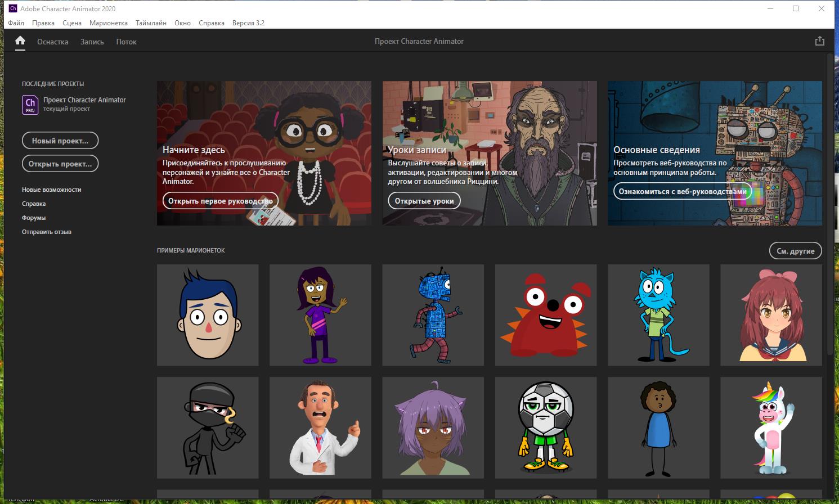Open the purple-haired cat-ear anime puppet
Image resolution: width=839 pixels, height=504 pixels.
(x=433, y=427)
